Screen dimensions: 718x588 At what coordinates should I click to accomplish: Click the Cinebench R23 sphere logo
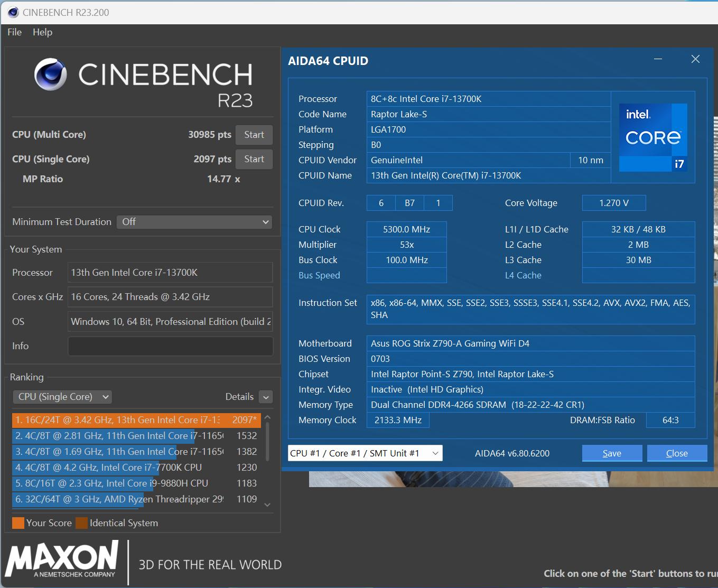point(51,74)
